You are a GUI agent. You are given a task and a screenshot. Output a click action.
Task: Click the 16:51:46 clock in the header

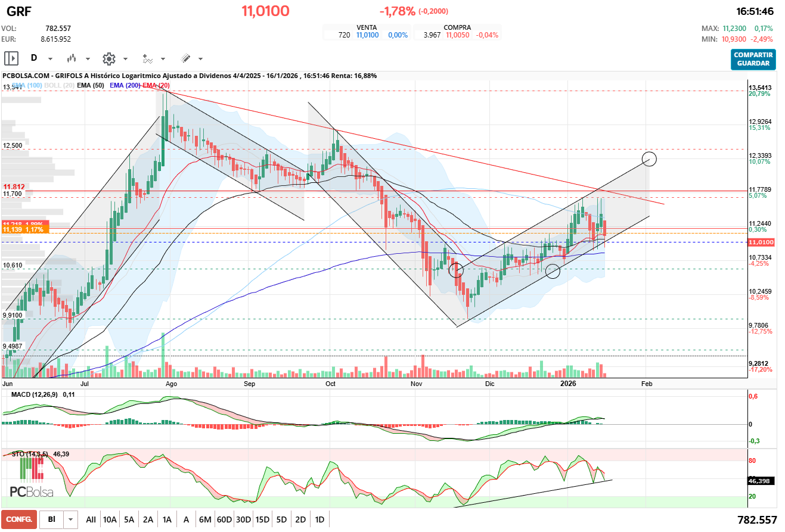point(755,11)
